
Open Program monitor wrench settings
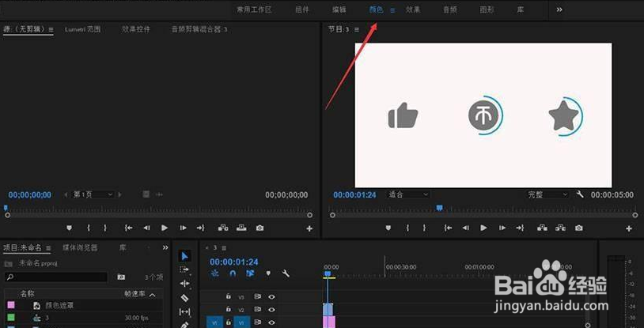coord(580,194)
